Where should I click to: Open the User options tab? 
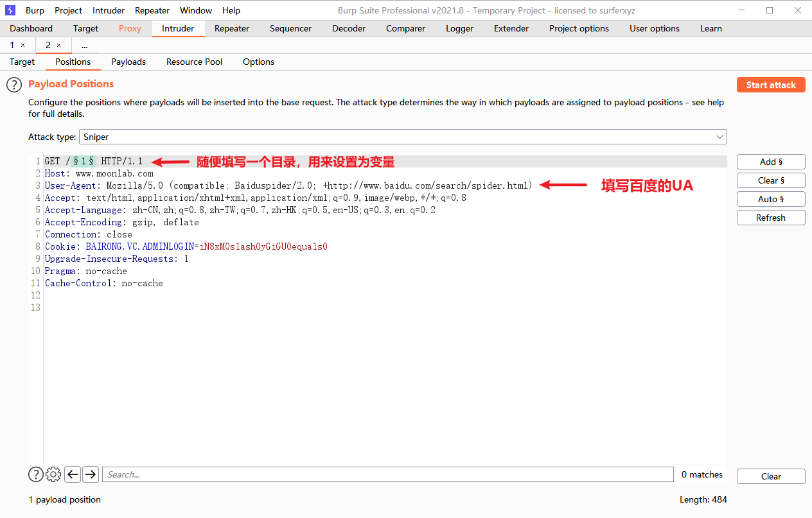point(655,28)
